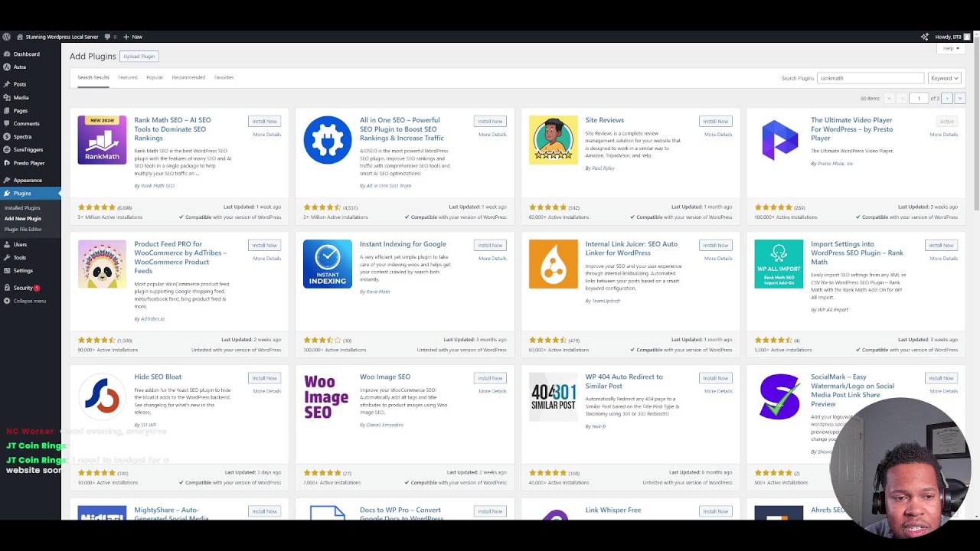This screenshot has width=980, height=551.
Task: Open Woo Image SEO plugin title
Action: pos(385,377)
